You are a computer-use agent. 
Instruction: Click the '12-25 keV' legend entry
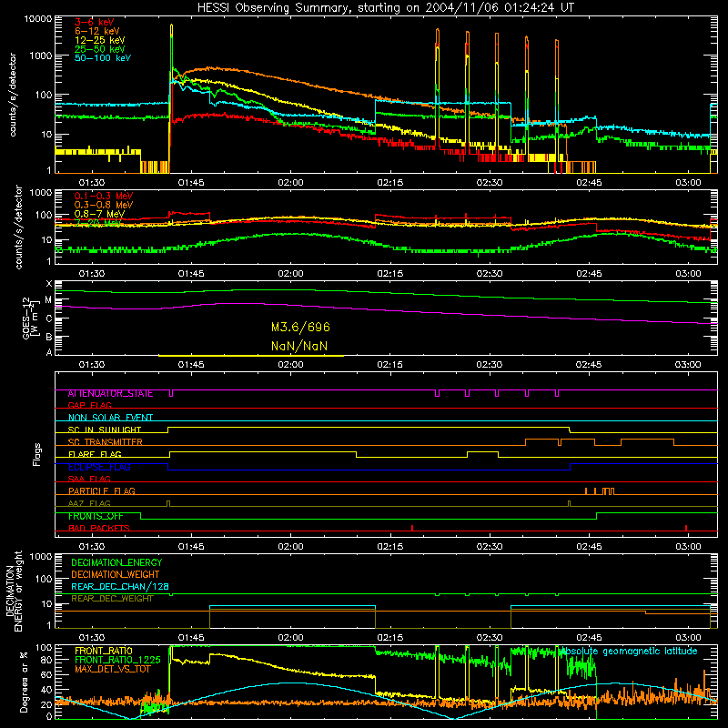click(99, 40)
